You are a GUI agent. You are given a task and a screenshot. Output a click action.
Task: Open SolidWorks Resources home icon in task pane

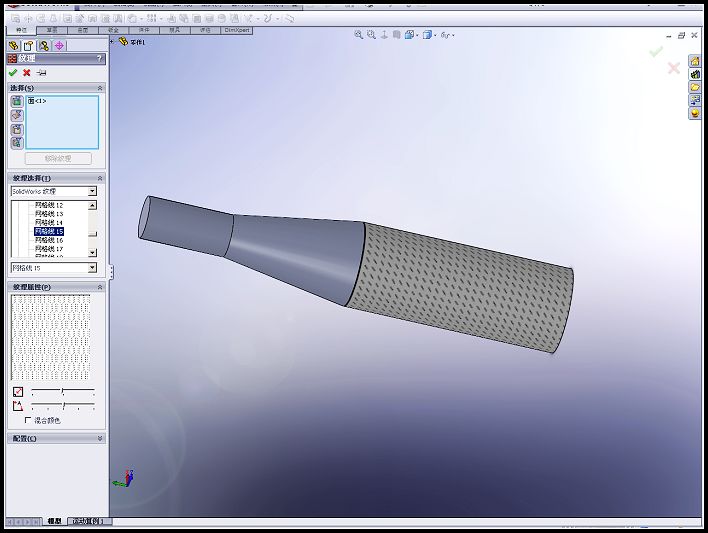tap(694, 61)
